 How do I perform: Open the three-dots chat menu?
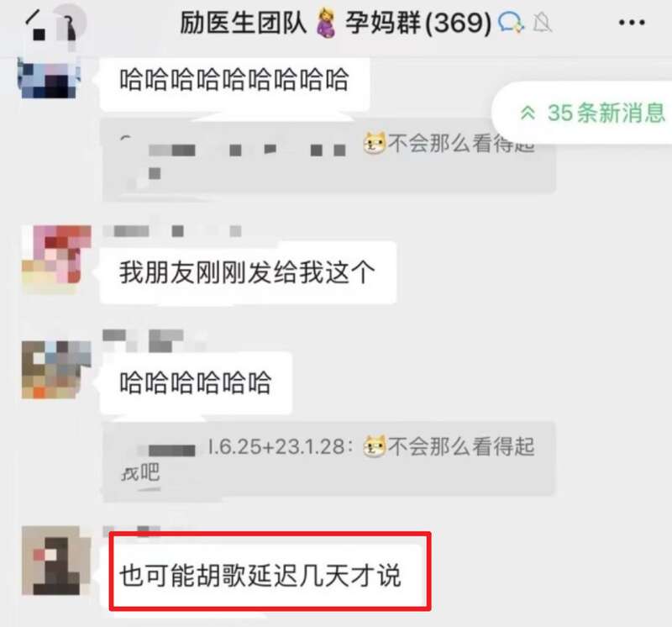click(x=632, y=23)
